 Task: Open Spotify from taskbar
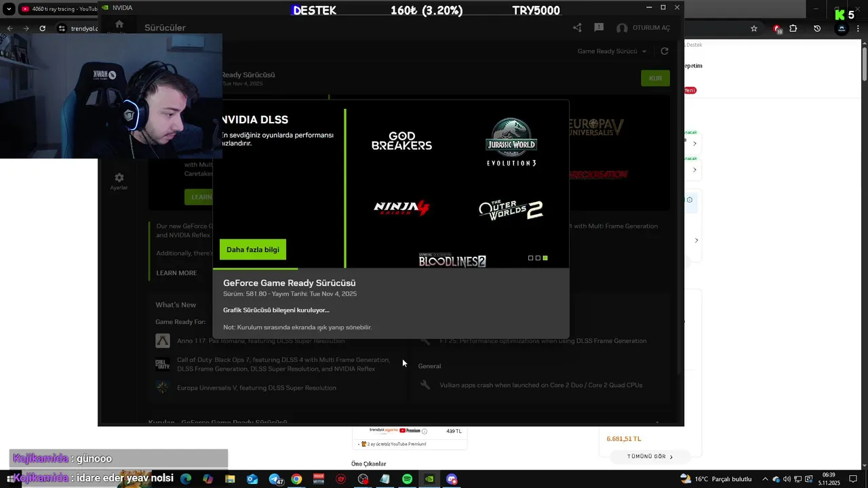(407, 479)
